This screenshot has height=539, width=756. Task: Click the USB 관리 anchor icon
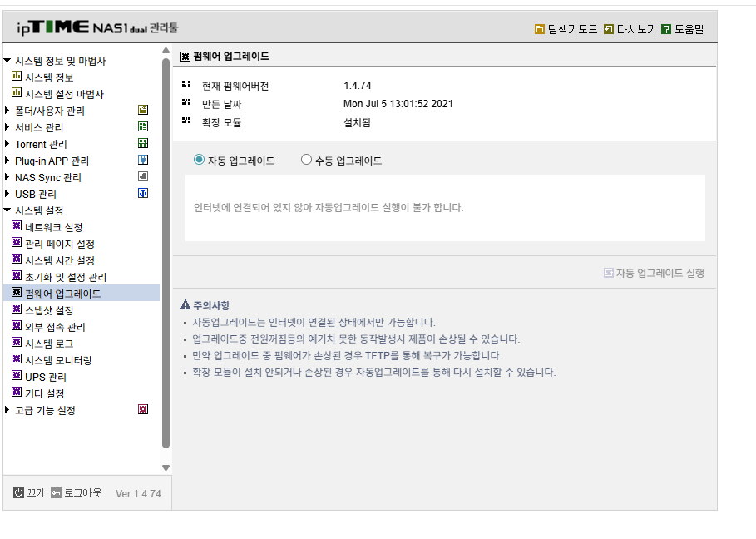pyautogui.click(x=143, y=193)
